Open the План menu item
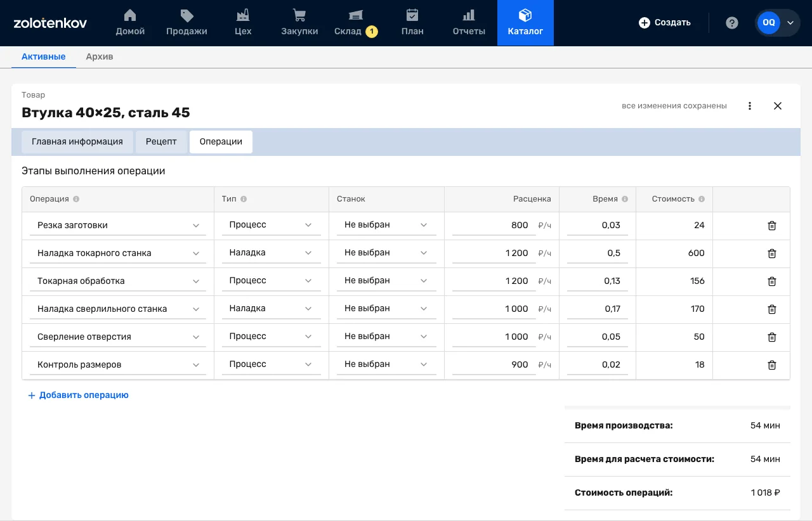Image resolution: width=812 pixels, height=521 pixels. pyautogui.click(x=412, y=23)
